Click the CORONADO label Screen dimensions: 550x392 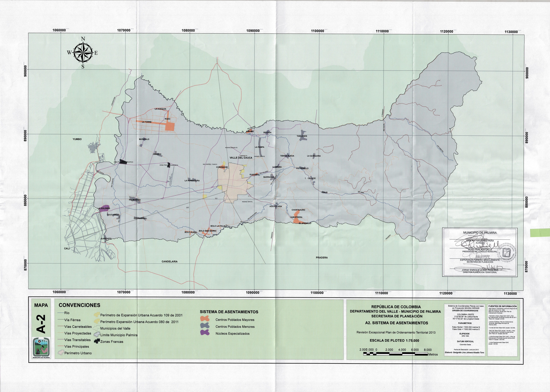pyautogui.click(x=222, y=167)
